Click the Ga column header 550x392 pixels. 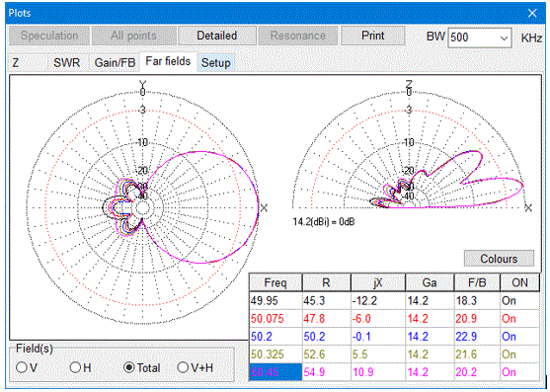click(x=430, y=282)
